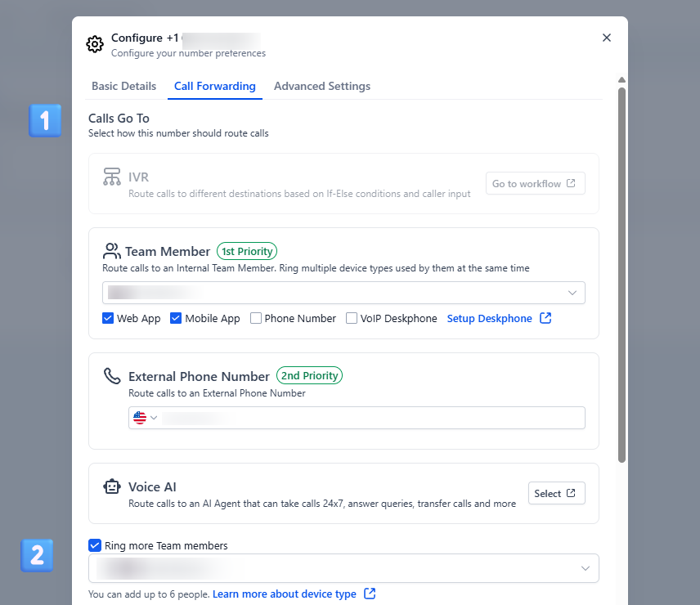This screenshot has height=605, width=700.
Task: Click the external link icon after Learn more
Action: tap(370, 594)
